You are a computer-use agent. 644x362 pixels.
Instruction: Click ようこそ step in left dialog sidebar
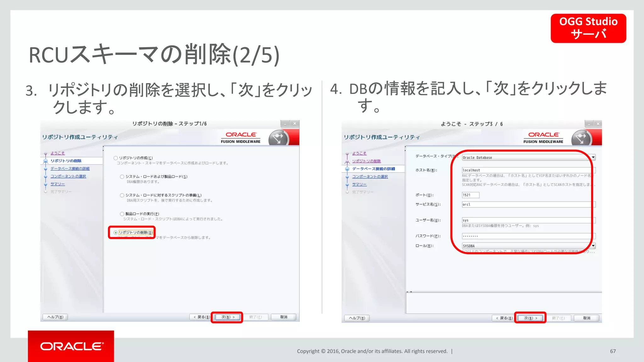point(58,153)
